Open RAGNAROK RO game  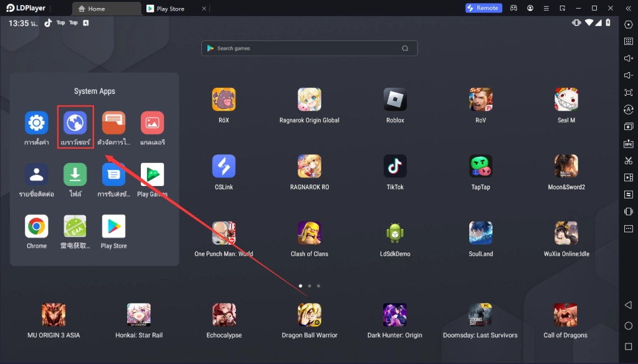point(309,166)
